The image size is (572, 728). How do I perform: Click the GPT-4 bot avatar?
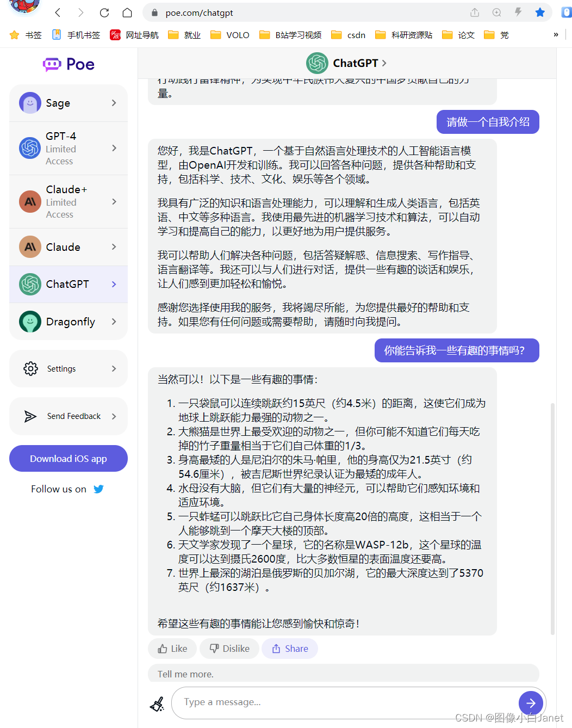click(x=30, y=148)
